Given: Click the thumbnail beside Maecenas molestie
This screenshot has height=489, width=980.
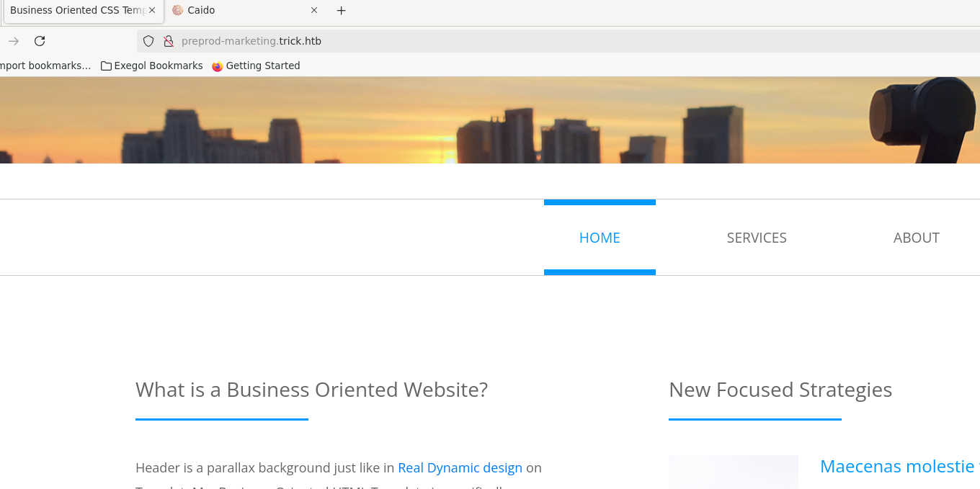Looking at the screenshot, I should 733,472.
